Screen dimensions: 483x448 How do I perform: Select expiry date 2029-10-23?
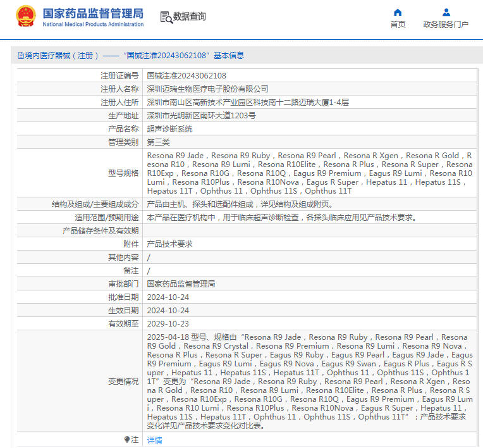(x=168, y=324)
